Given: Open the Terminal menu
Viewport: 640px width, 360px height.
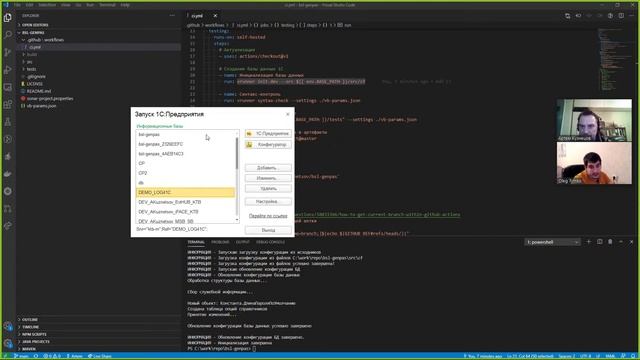Looking at the screenshot, I should click(107, 5).
